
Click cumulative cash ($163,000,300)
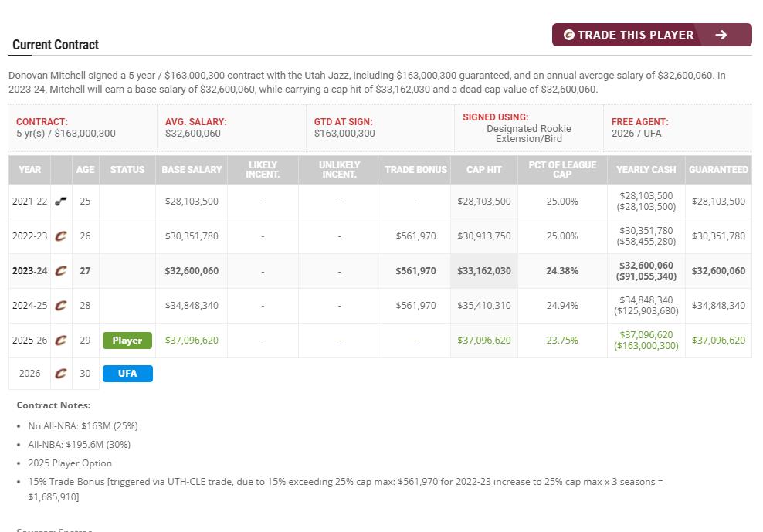point(646,346)
